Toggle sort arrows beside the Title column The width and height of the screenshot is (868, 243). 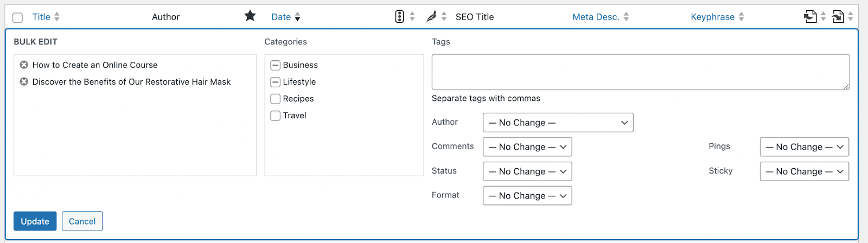point(57,17)
